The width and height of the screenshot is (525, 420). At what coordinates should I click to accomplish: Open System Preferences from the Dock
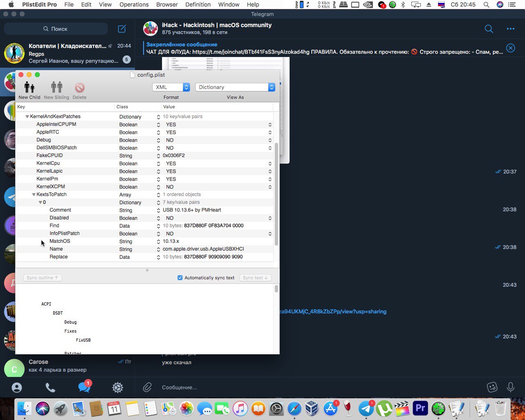(276, 409)
